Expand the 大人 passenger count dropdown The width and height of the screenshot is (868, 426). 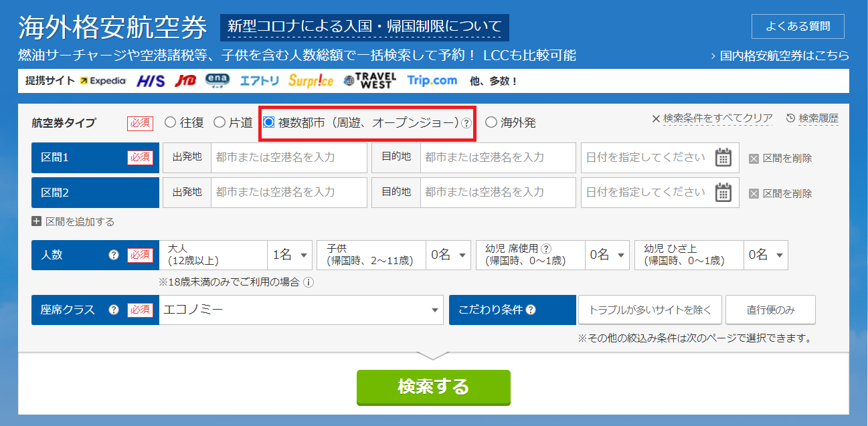click(x=290, y=255)
